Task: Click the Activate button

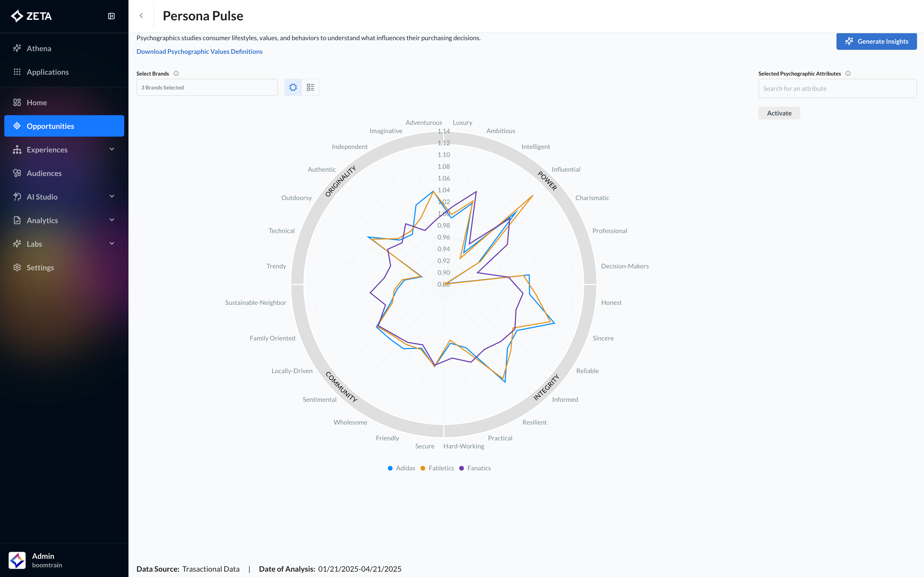Action: point(779,113)
